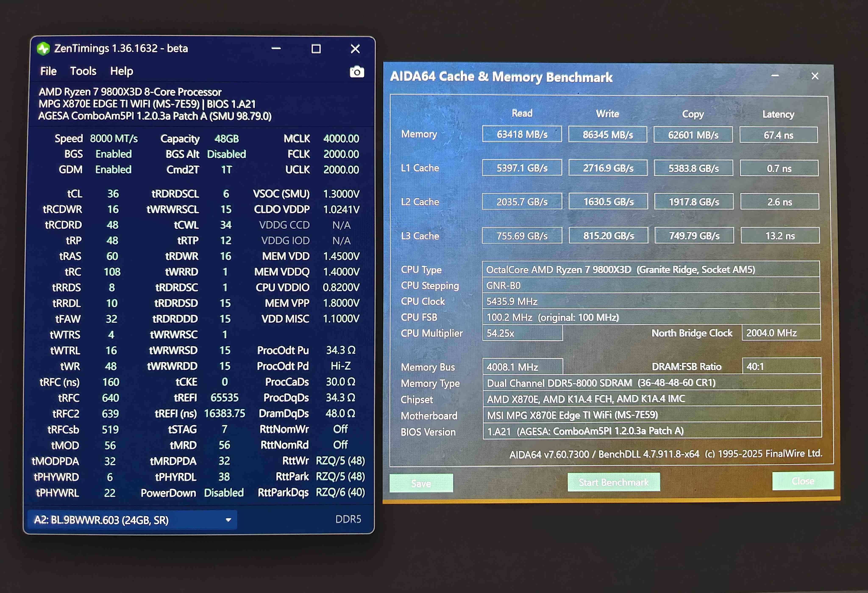
Task: Click the Memory Bus 4008.1 MHz field
Action: (523, 367)
